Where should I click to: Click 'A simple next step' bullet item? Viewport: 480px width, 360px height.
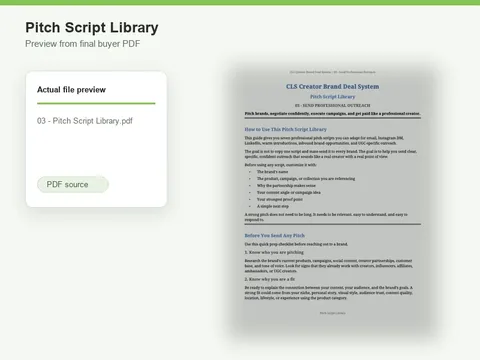point(273,206)
